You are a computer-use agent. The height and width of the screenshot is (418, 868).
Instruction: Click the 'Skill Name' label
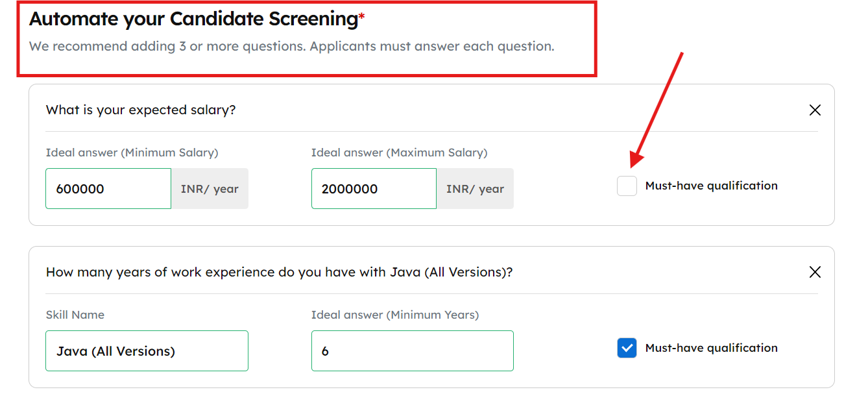click(75, 315)
